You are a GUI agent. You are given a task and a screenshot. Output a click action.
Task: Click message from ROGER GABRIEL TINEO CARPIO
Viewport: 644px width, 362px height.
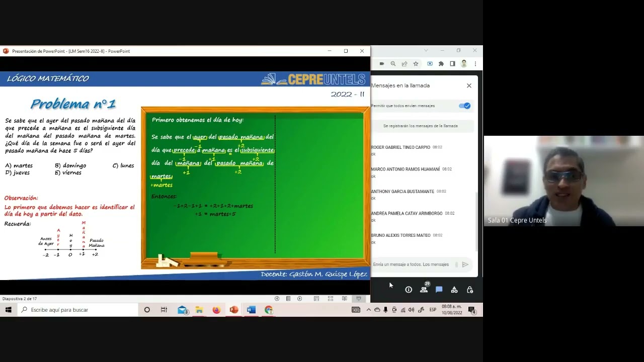point(407,150)
